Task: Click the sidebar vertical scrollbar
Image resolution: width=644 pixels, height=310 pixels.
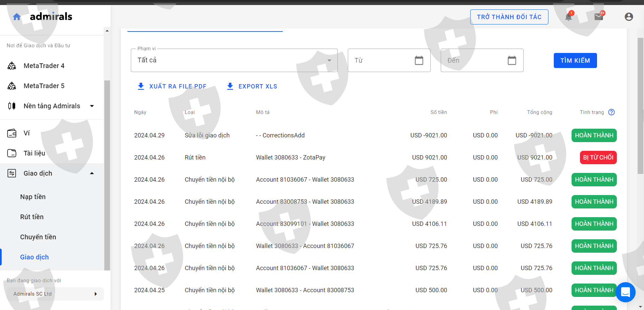Action: click(107, 174)
